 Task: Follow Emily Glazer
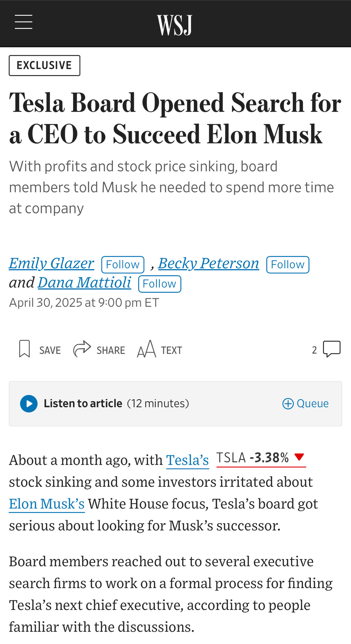123,265
